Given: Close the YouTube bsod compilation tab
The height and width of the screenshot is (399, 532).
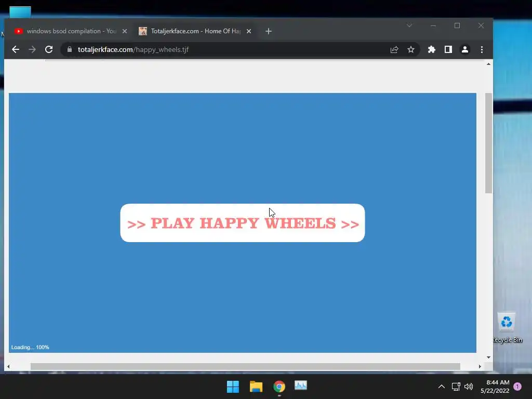Looking at the screenshot, I should click(x=125, y=31).
